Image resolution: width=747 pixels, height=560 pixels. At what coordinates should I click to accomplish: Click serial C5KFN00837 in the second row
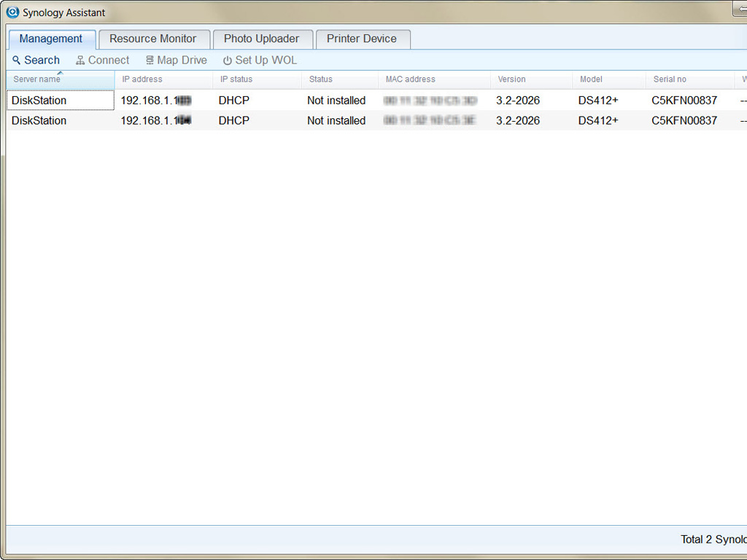(684, 120)
